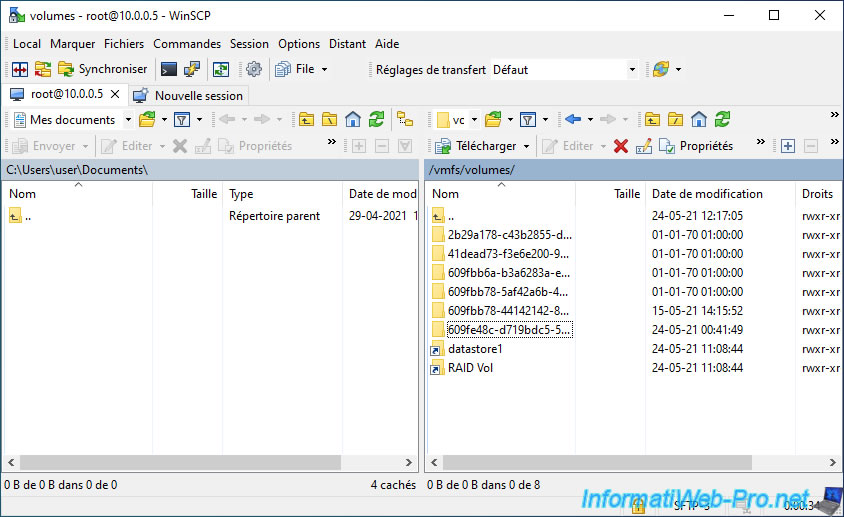Open Session menu
The image size is (844, 517).
tap(249, 44)
